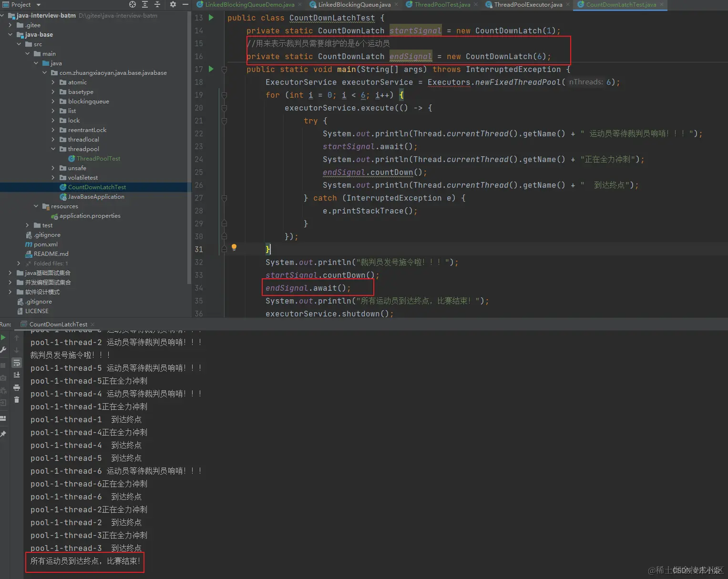Switch to ThreadPoolTest.java tab
Image resolution: width=728 pixels, height=579 pixels.
(x=442, y=5)
